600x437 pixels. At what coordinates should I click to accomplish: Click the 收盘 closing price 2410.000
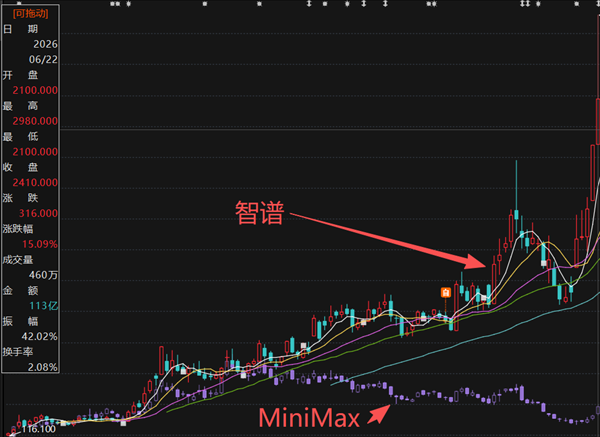click(35, 183)
